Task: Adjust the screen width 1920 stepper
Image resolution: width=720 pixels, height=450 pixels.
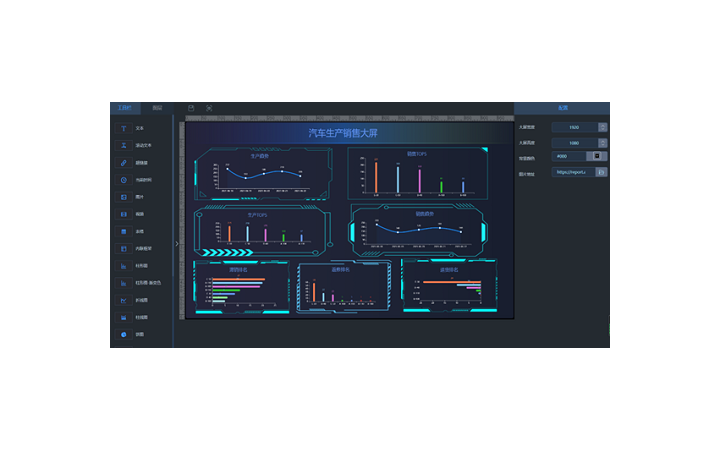Action: [602, 127]
